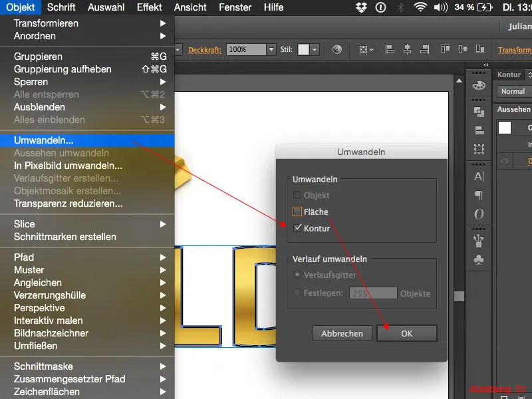532x399 pixels.
Task: Switch to the Aussehen panel tab
Action: click(x=513, y=109)
